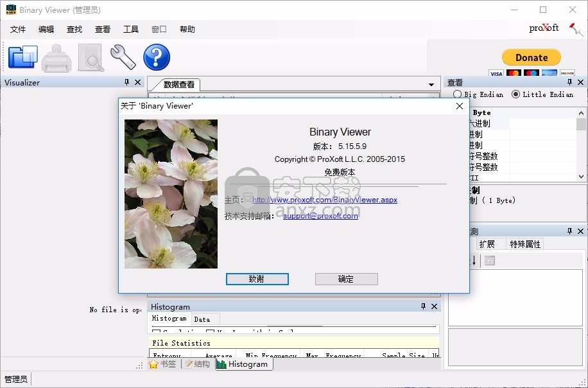Open the 窗口 menu

tap(159, 30)
